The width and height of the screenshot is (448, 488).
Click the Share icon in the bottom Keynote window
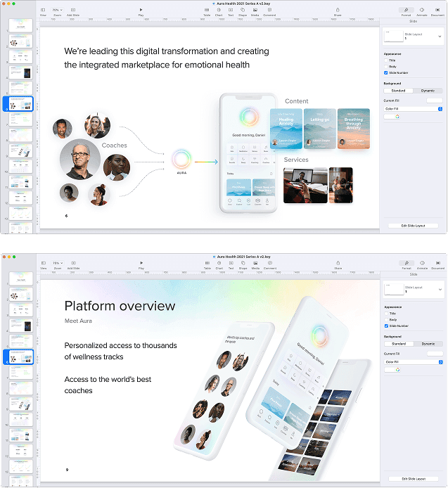pos(338,263)
